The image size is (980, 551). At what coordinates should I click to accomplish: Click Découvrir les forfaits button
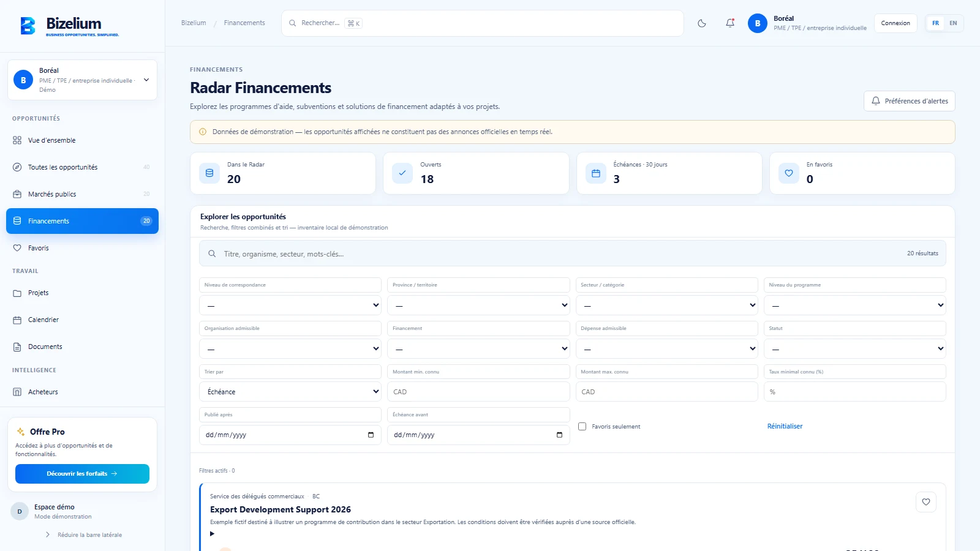pyautogui.click(x=82, y=474)
